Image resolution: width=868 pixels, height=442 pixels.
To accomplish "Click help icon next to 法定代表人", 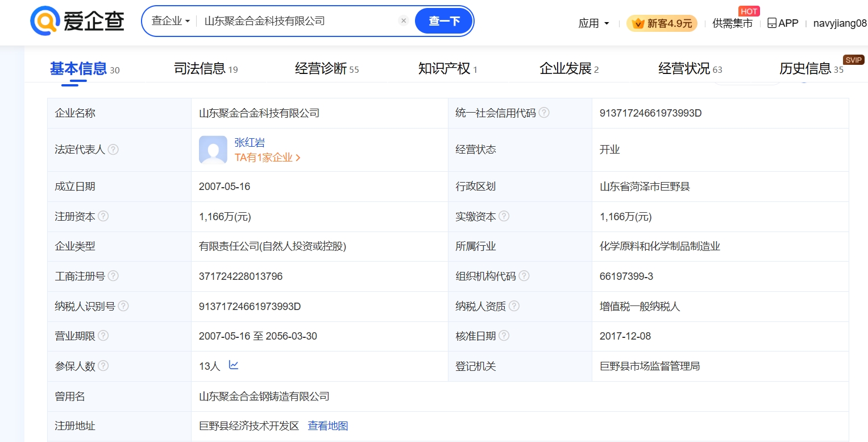I will [x=113, y=150].
